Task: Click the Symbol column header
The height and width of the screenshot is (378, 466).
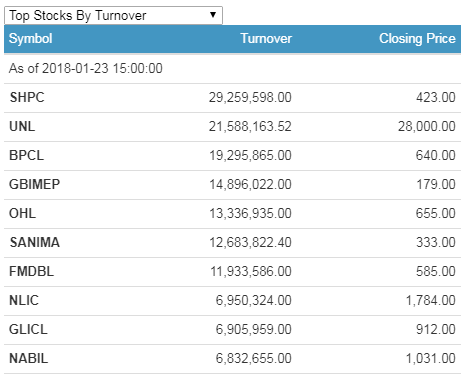Action: coord(30,39)
